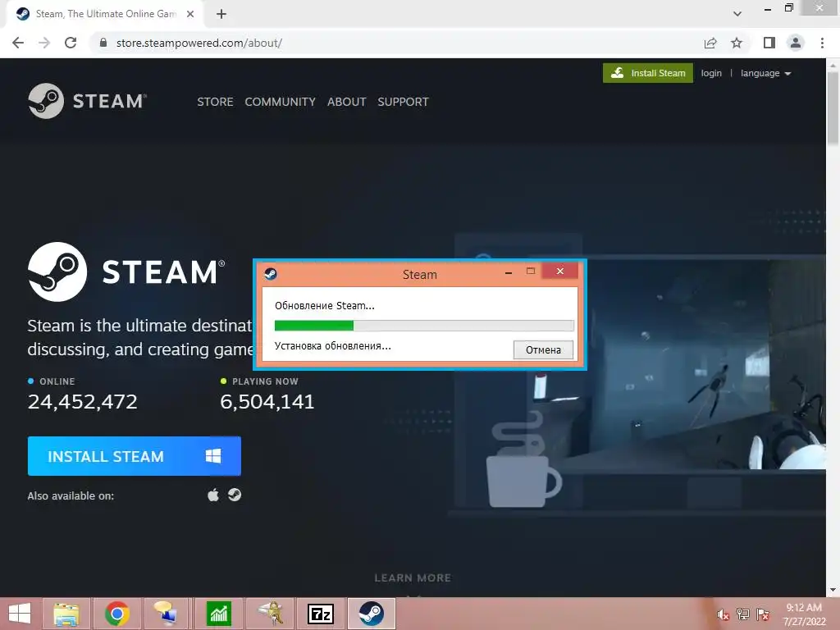This screenshot has height=630, width=840.
Task: Click the page vertical scrollbar thumb
Action: (833, 107)
